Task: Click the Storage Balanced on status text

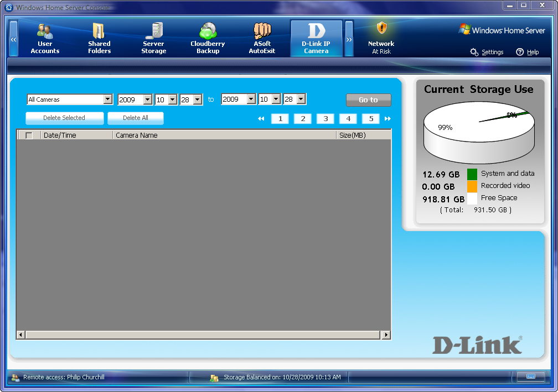Action: pos(282,378)
